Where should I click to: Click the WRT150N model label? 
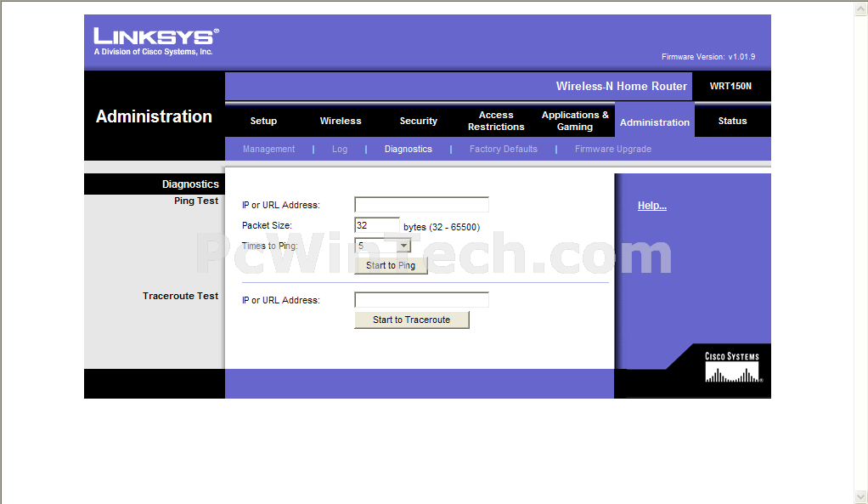pos(730,86)
